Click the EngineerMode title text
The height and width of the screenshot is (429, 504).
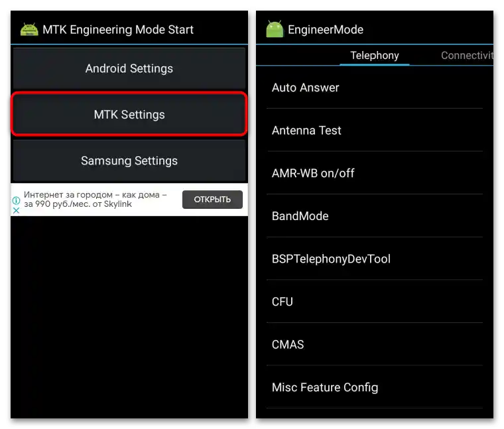(326, 30)
